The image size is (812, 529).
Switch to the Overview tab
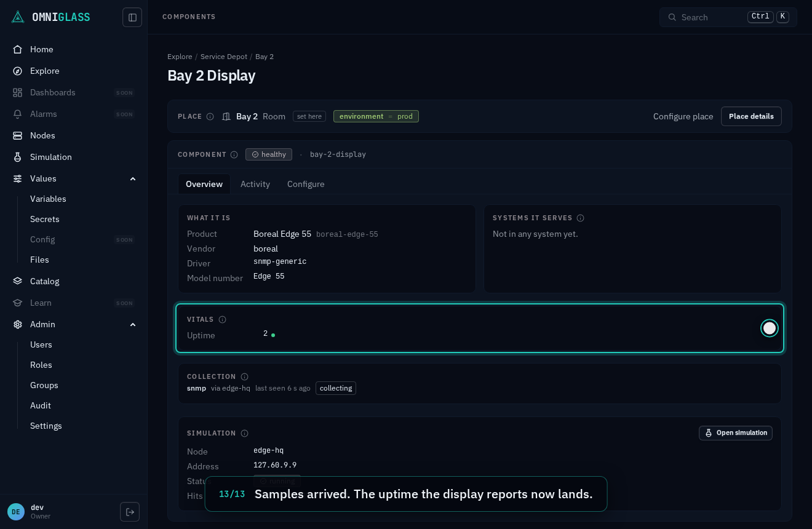tap(204, 184)
